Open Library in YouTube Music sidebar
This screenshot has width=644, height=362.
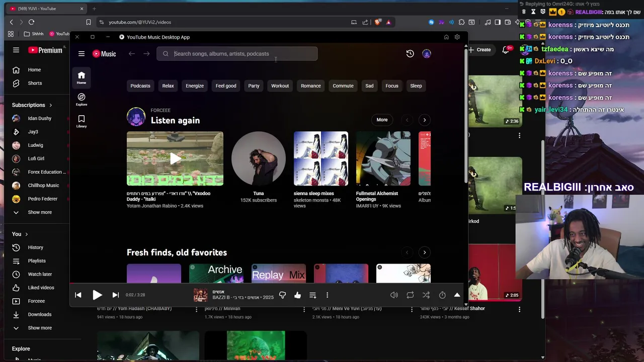click(x=82, y=121)
